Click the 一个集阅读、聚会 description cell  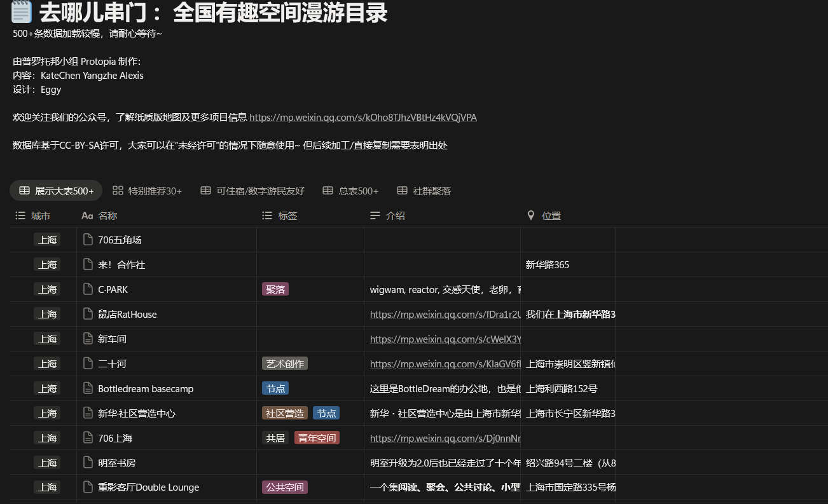[x=442, y=487]
